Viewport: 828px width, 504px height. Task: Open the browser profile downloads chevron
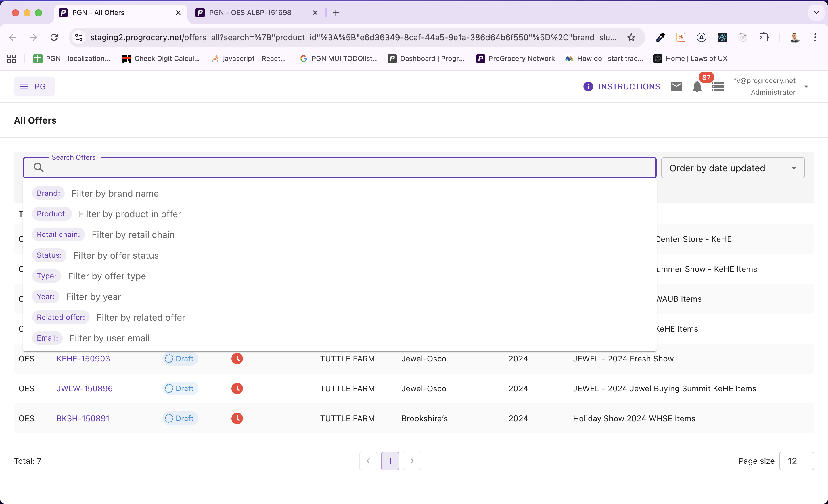click(816, 12)
